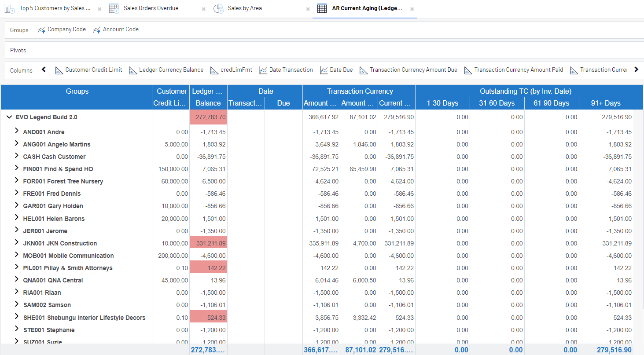Collapse the EVO Legend Build 2.0 group
Screen dimensions: 644x355
click(x=9, y=117)
